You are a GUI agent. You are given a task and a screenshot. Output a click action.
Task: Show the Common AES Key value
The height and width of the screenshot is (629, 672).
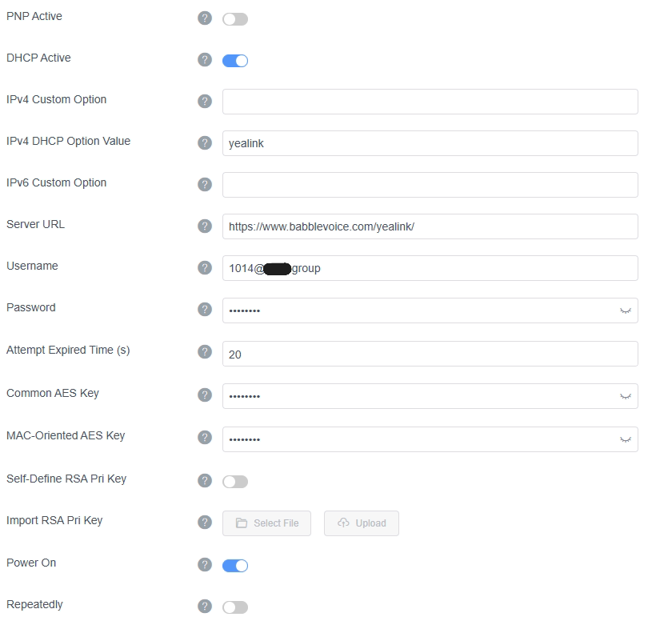(x=626, y=396)
